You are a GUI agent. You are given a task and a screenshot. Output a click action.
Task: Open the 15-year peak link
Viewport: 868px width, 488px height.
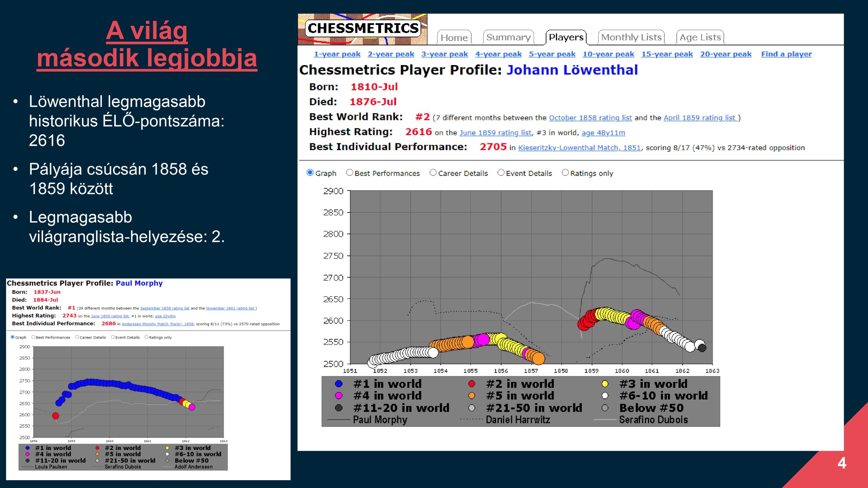[667, 54]
